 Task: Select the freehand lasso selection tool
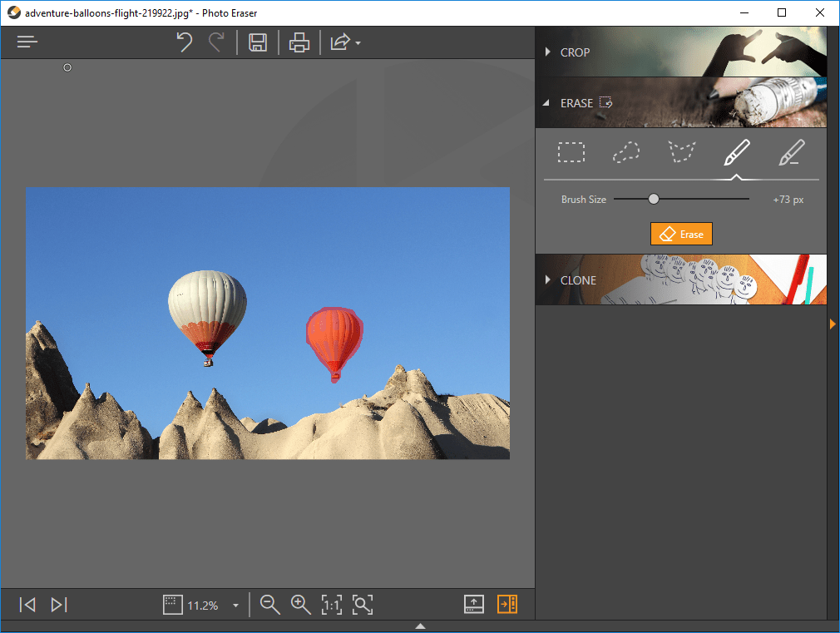(626, 152)
